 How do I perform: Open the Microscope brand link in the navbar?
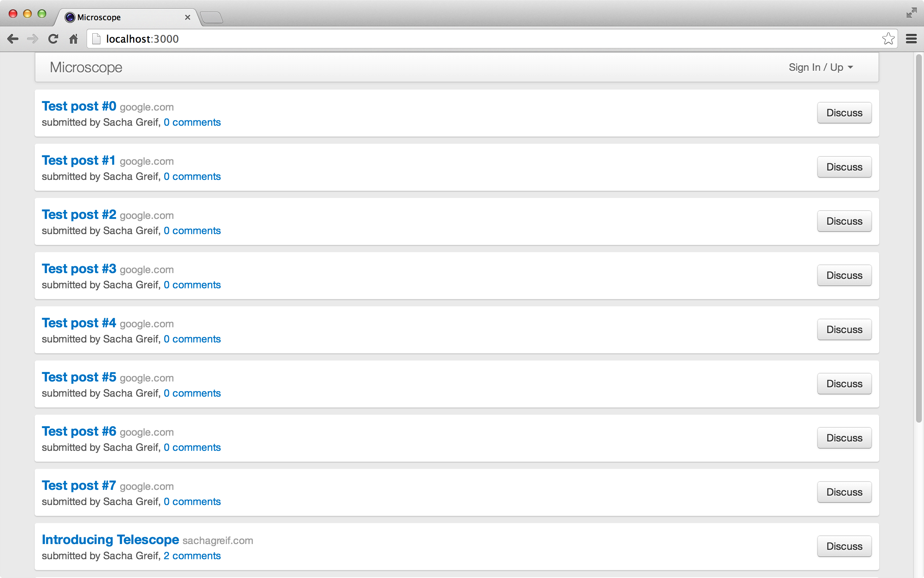click(86, 68)
